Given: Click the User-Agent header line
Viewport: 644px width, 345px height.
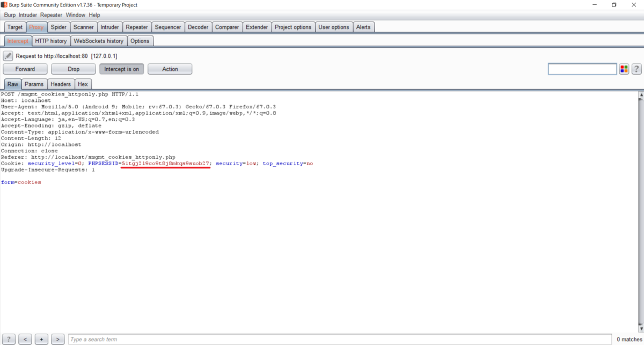Looking at the screenshot, I should point(138,107).
